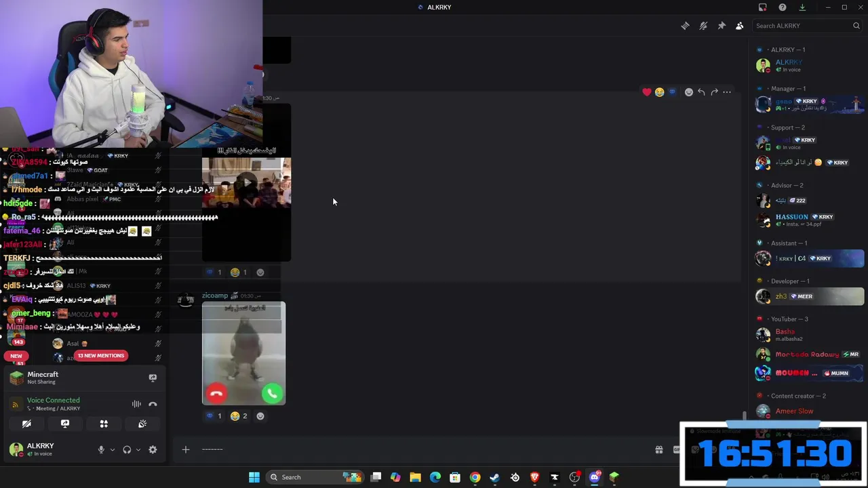Click the blue reaction under pigeon image
This screenshot has height=488, width=868.
[x=214, y=416]
